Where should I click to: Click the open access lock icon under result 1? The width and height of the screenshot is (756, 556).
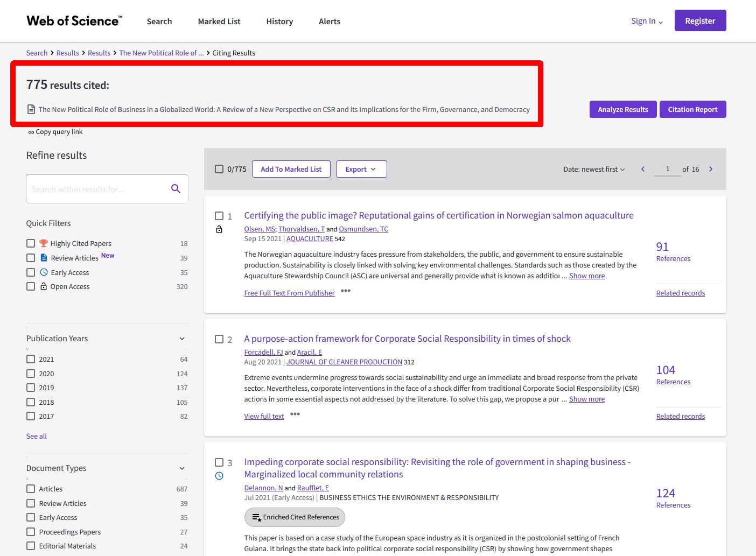219,229
